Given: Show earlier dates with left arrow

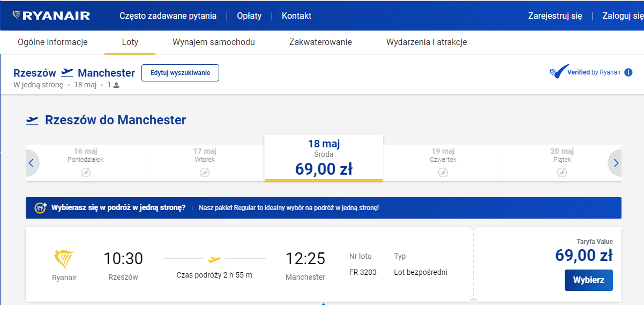Looking at the screenshot, I should coord(31,163).
